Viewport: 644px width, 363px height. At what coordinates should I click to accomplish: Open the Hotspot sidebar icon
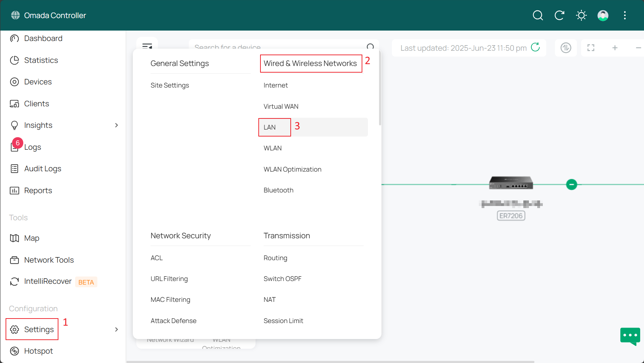coord(14,351)
